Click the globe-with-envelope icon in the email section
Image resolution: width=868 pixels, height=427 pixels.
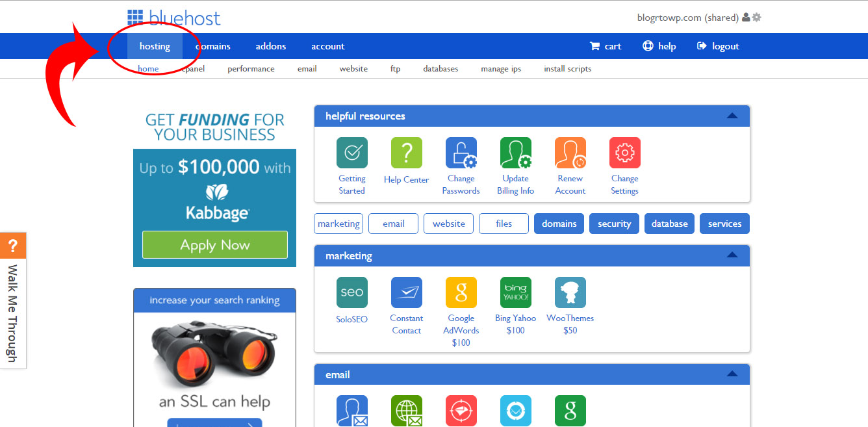tap(406, 411)
